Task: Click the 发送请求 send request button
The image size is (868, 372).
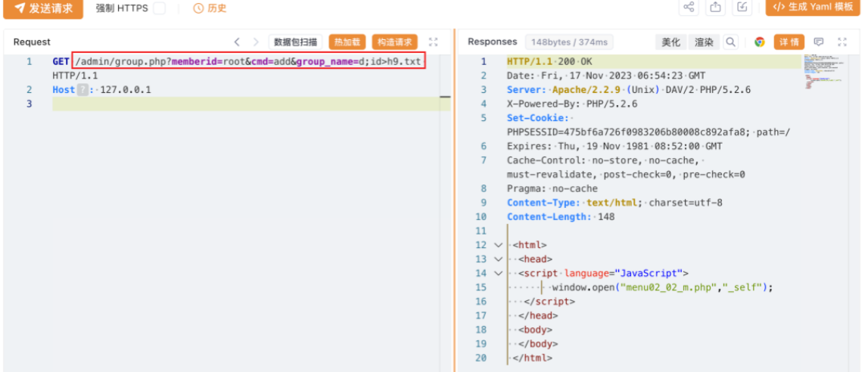Action: point(43,8)
